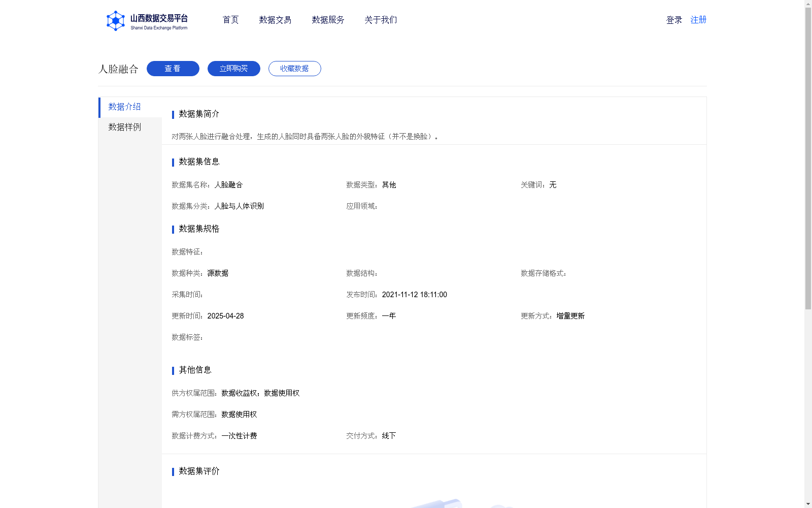Click the publish time 2021-11-12 18:11:00
Screen dimensions: 812x508
click(x=414, y=295)
